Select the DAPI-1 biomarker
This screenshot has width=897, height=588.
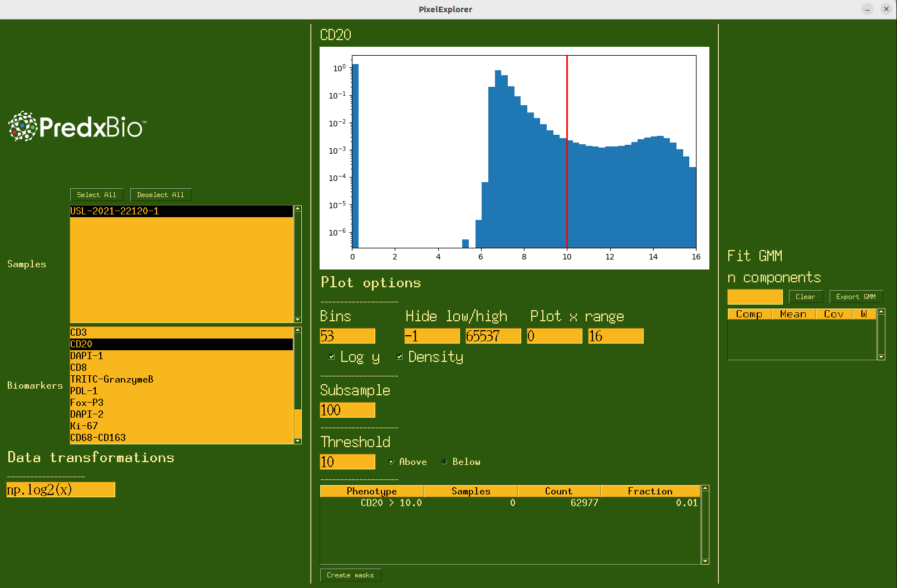pyautogui.click(x=182, y=356)
